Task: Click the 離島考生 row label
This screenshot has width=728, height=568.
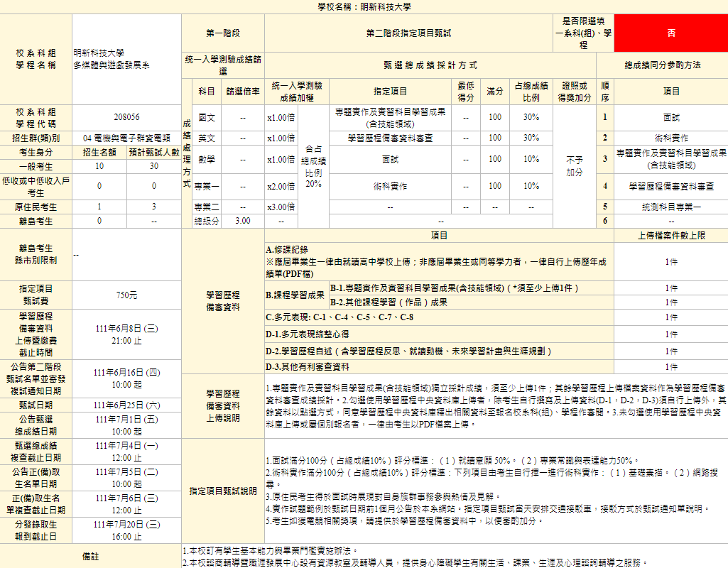Action: tap(36, 222)
